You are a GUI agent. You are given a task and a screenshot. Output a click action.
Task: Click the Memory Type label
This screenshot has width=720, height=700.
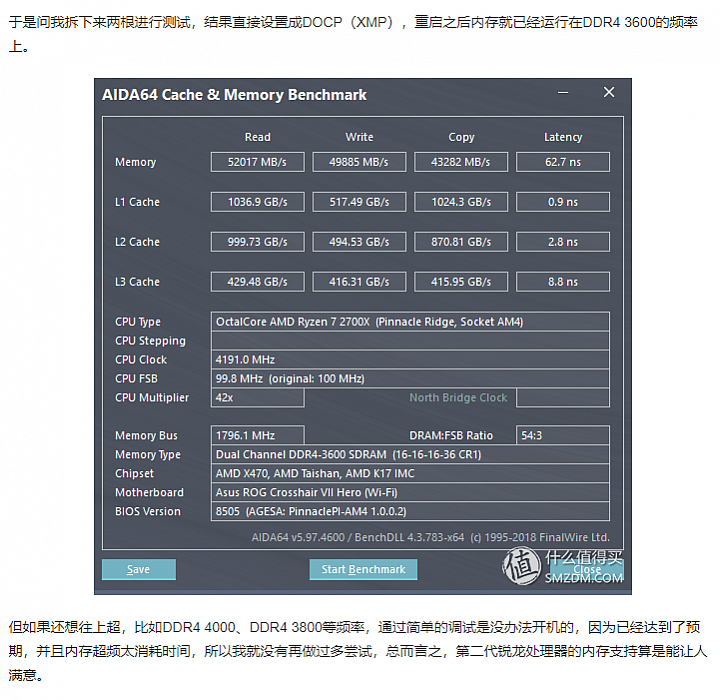148,455
